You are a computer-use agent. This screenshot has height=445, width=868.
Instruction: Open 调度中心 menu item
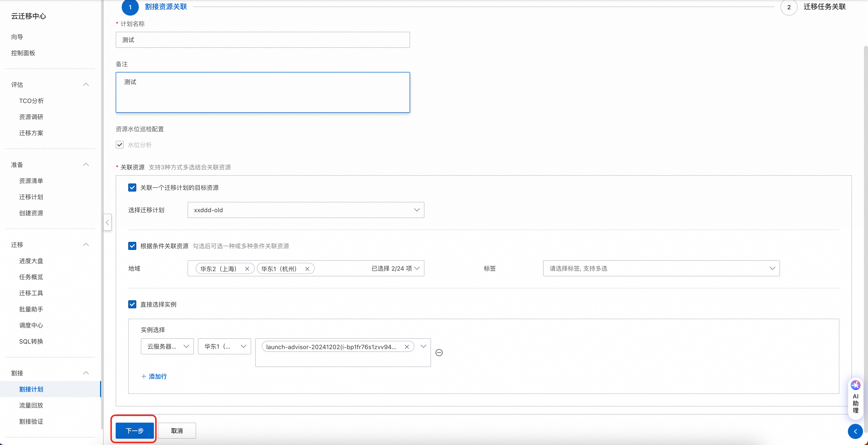[31, 325]
